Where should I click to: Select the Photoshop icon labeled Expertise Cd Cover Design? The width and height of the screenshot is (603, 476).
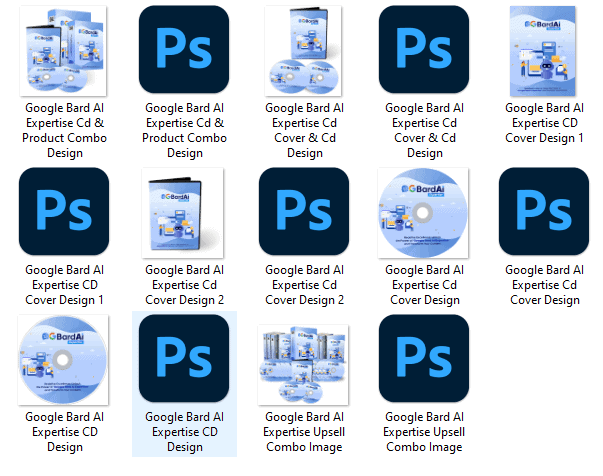click(x=544, y=211)
